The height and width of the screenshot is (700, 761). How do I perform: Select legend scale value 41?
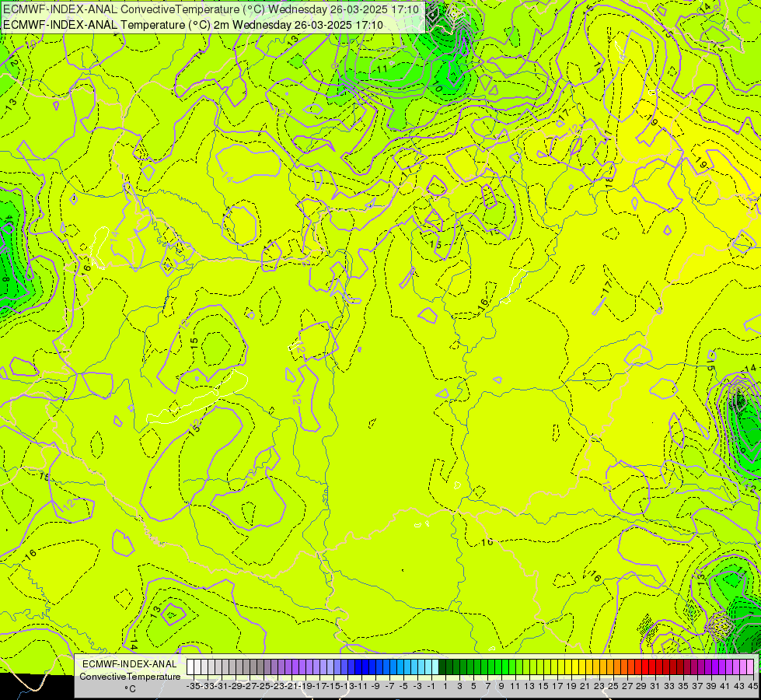[x=725, y=686]
